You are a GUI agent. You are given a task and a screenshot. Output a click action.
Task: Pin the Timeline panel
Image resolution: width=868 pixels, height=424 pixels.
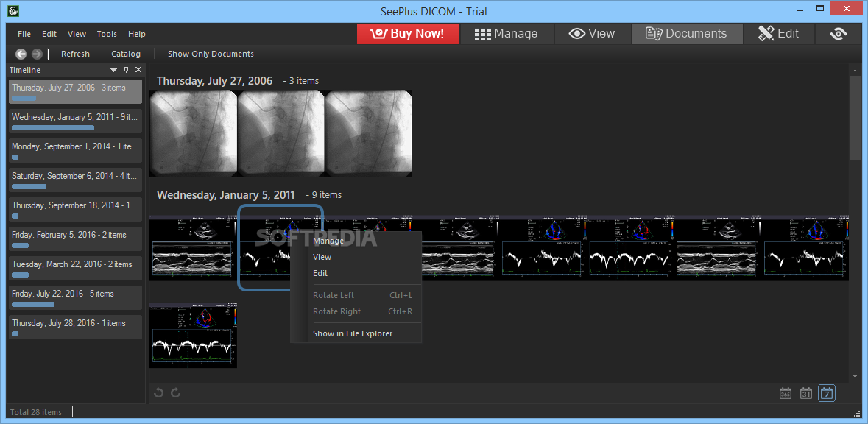[x=126, y=70]
